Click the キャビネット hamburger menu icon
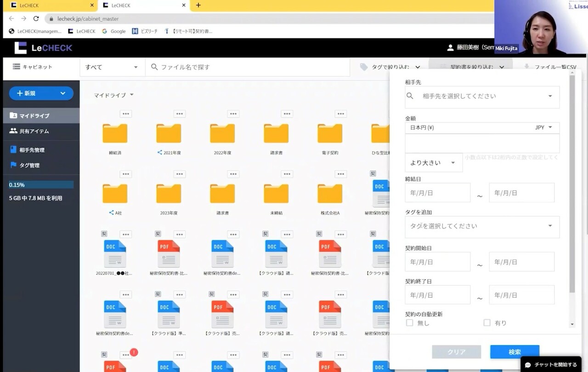Screen dimensions: 588x372 coord(16,67)
